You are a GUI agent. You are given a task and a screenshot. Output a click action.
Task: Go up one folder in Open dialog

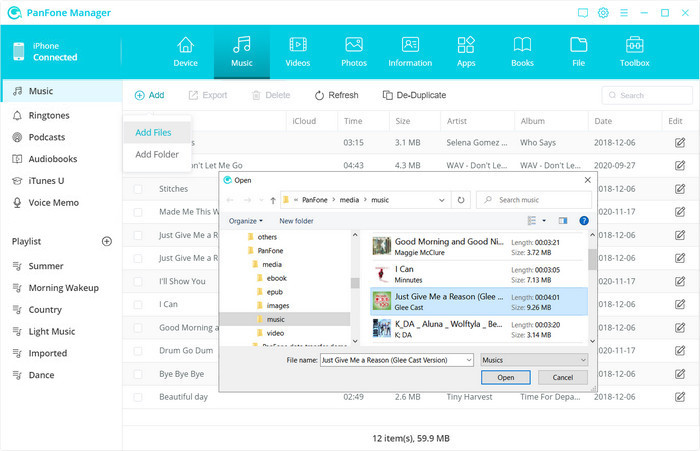(x=273, y=200)
